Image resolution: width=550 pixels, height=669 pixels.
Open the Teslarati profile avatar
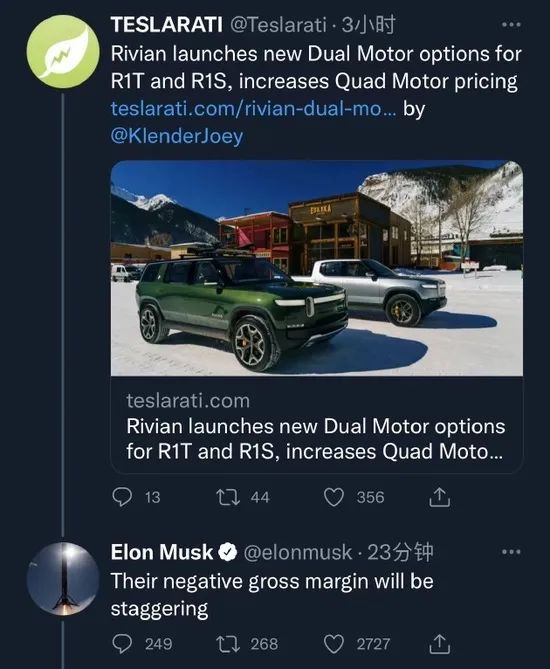click(x=63, y=51)
